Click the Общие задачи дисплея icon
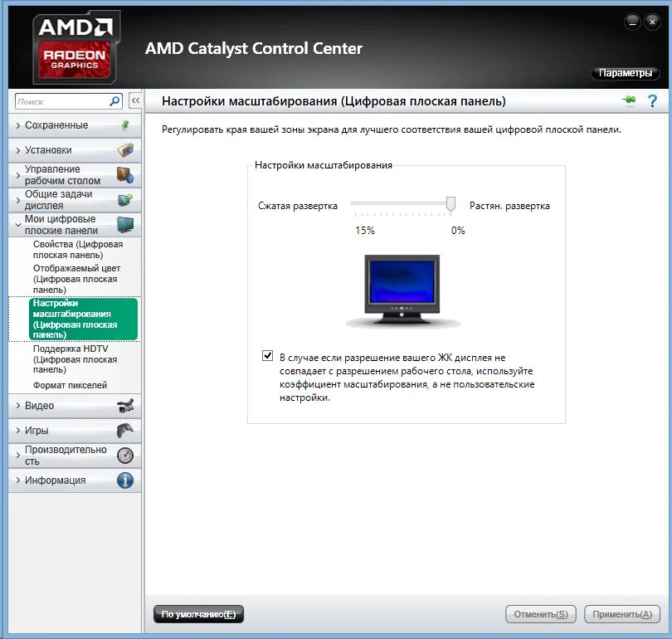The width and height of the screenshot is (672, 639). pyautogui.click(x=125, y=200)
